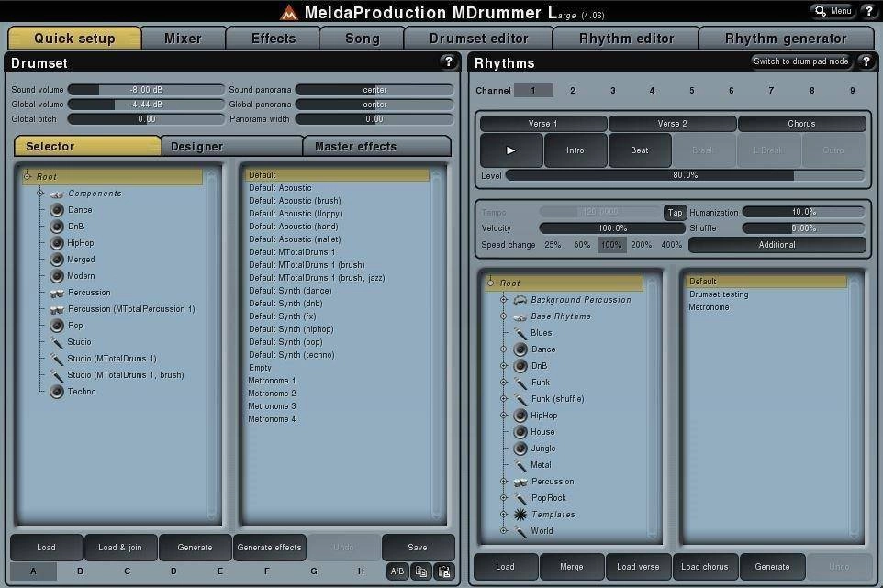Collapse the rhythms Root node
The height and width of the screenshot is (588, 883).
click(490, 283)
